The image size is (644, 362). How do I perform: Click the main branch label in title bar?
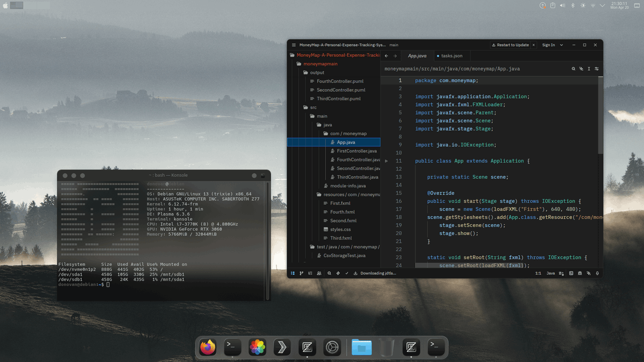coord(394,45)
